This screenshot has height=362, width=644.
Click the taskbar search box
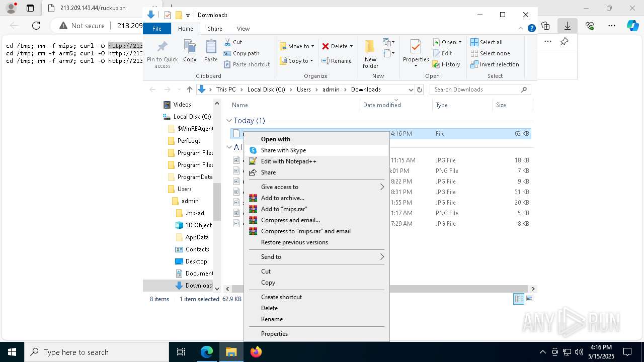[x=97, y=352]
